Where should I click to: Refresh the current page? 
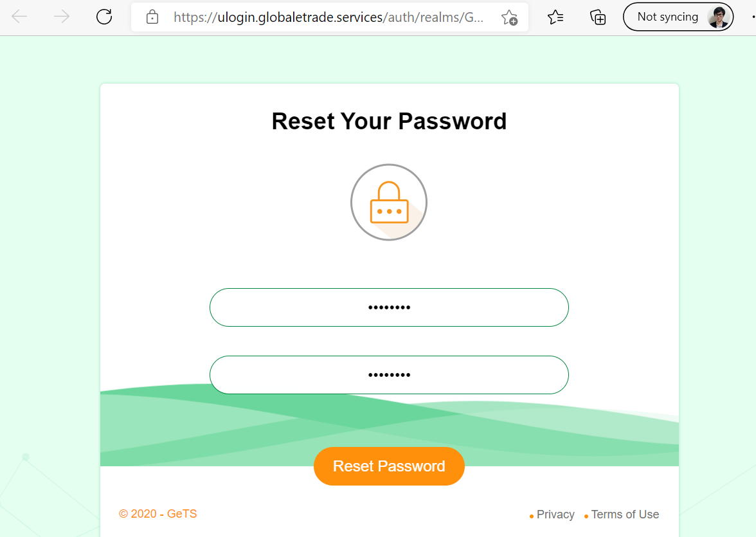pyautogui.click(x=104, y=17)
